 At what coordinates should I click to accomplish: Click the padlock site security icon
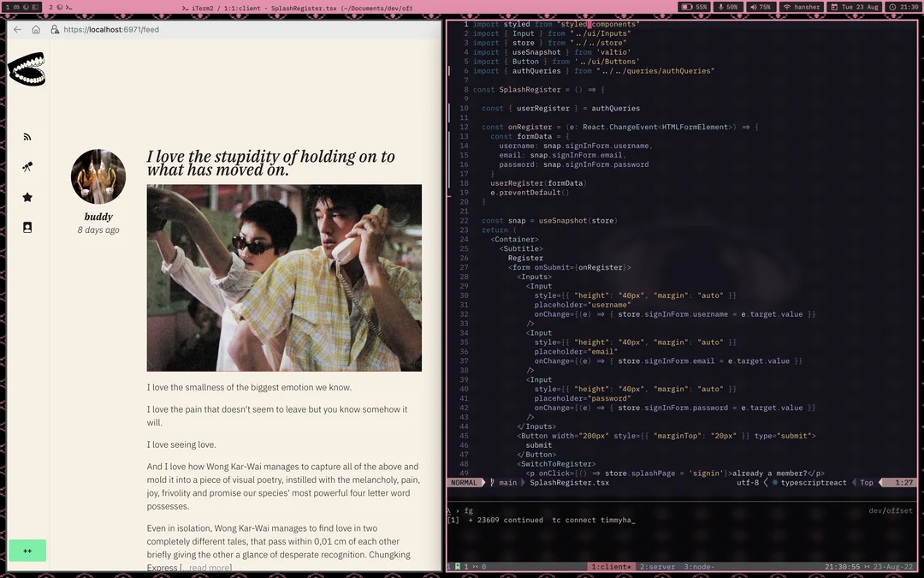(x=55, y=29)
